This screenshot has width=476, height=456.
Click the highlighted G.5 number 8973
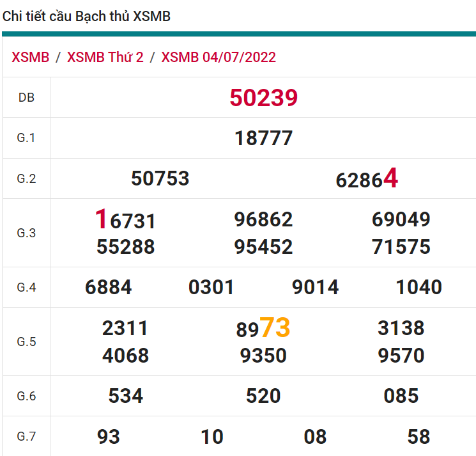click(263, 329)
